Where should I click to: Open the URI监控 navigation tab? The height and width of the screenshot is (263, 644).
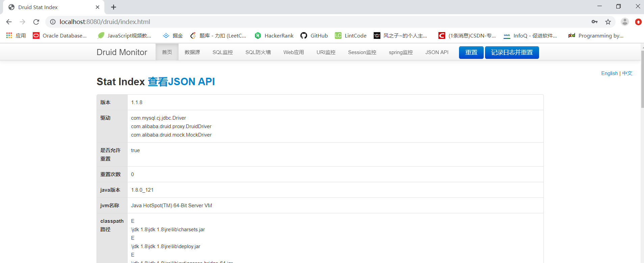coord(326,52)
